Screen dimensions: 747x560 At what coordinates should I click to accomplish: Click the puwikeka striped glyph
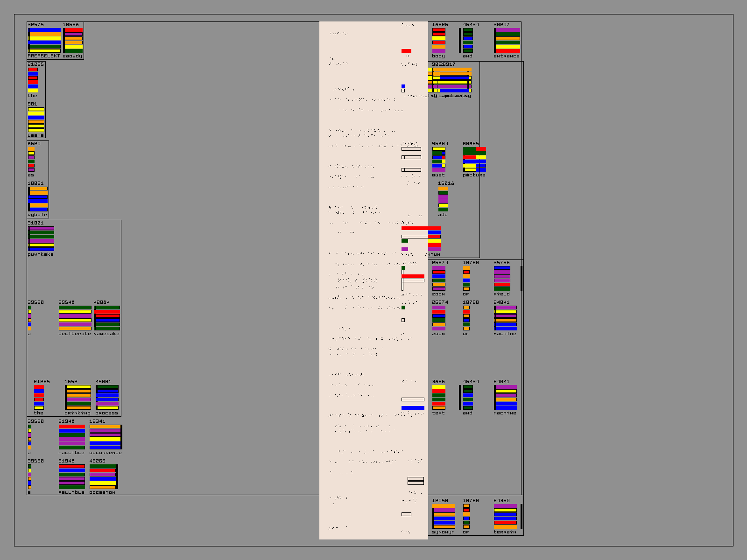coord(41,239)
